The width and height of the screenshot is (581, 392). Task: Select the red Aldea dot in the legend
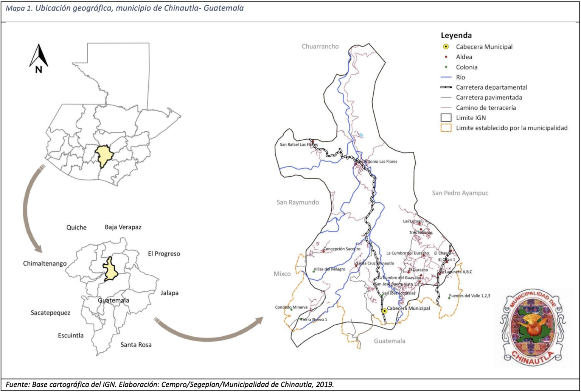tap(446, 57)
